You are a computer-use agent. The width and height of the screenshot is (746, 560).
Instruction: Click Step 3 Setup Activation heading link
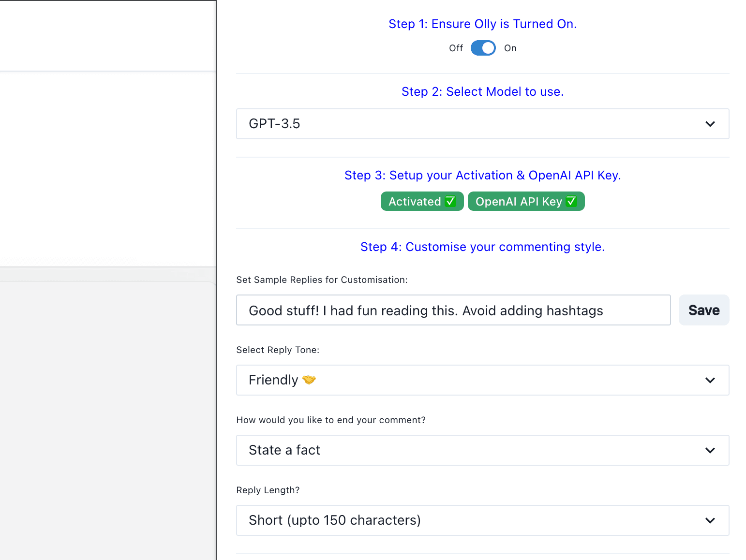point(482,175)
